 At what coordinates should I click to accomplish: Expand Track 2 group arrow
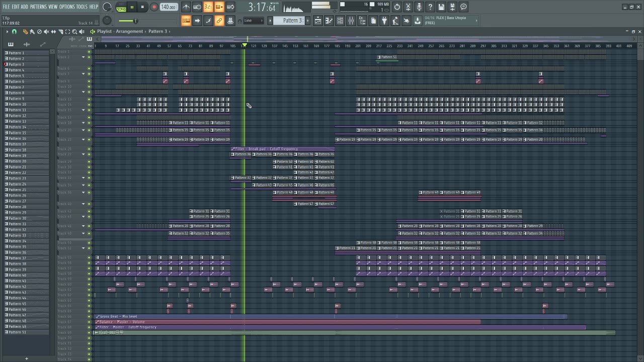coord(84,57)
